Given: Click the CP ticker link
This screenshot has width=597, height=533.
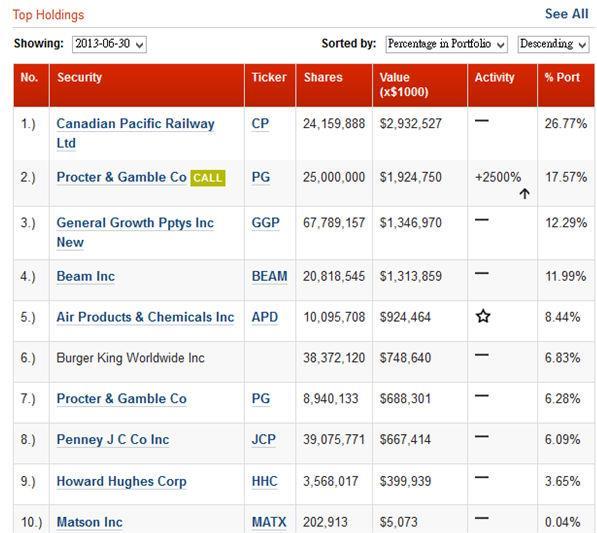Looking at the screenshot, I should [260, 124].
